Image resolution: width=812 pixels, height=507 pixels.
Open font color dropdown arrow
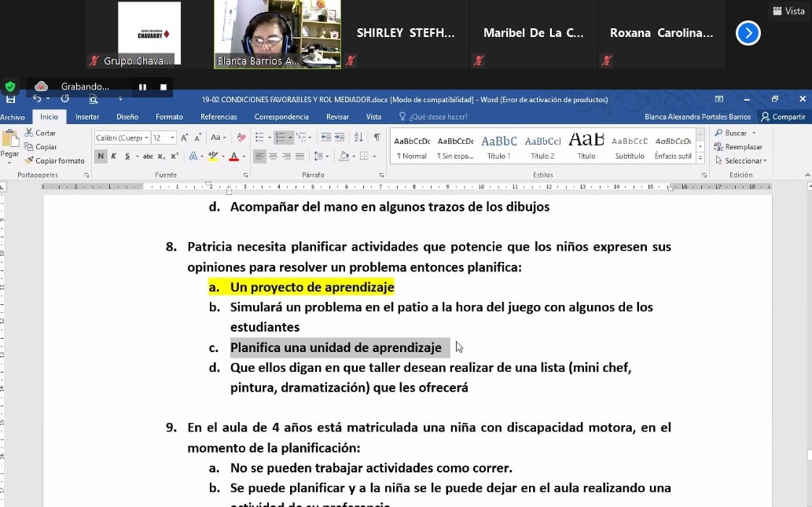244,156
